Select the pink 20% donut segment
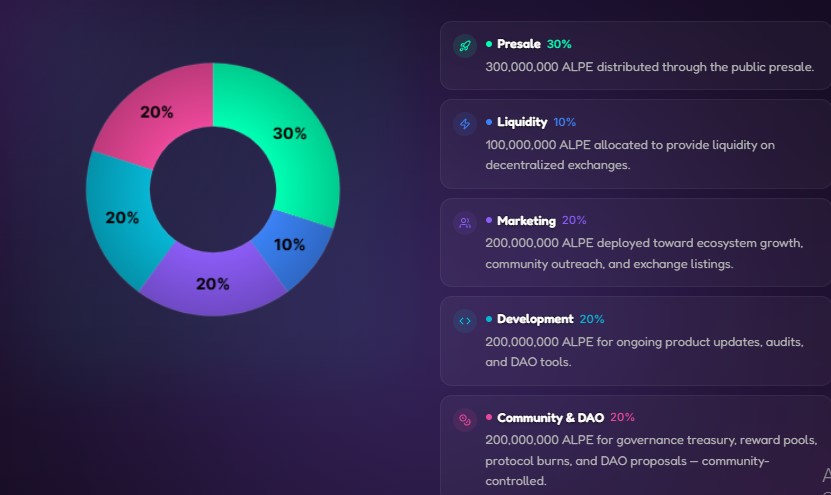This screenshot has height=495, width=831. (x=158, y=112)
